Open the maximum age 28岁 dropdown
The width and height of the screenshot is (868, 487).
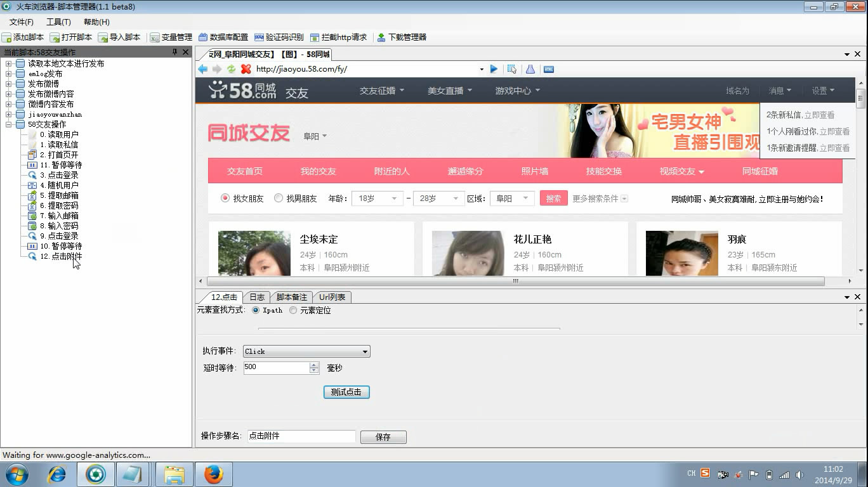(x=439, y=198)
